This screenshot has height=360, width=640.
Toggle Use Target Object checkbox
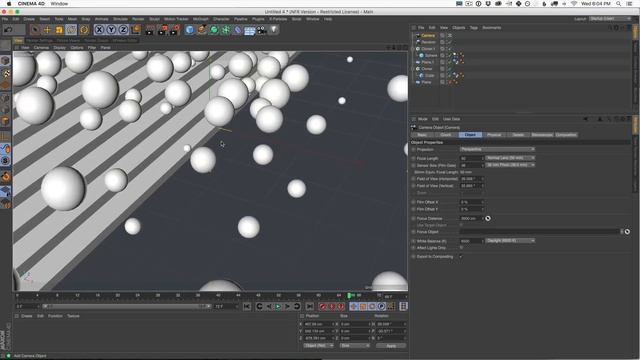461,225
